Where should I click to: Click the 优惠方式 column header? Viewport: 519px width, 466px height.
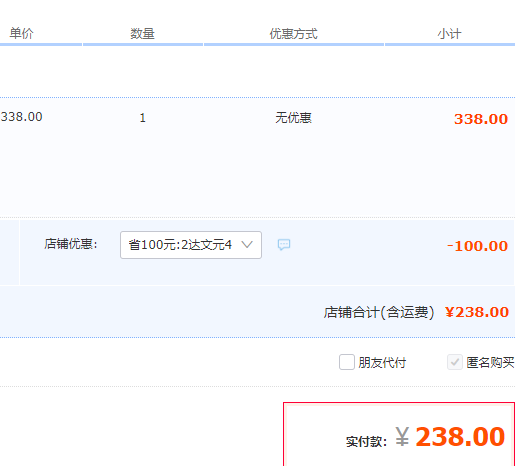point(293,34)
